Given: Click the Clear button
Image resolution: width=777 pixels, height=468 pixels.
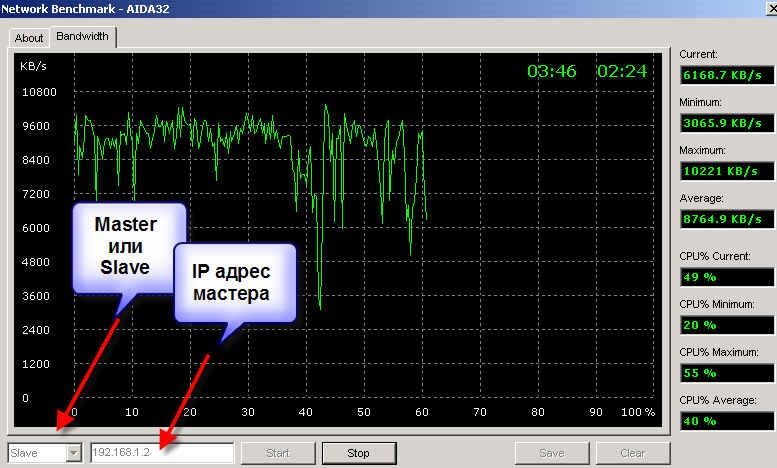Looking at the screenshot, I should (x=632, y=453).
